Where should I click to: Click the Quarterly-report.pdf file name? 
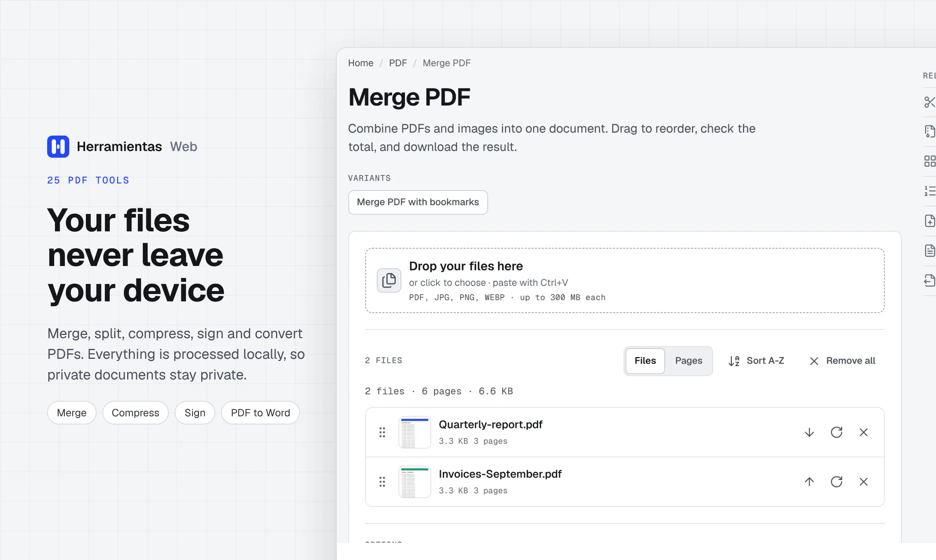click(490, 424)
